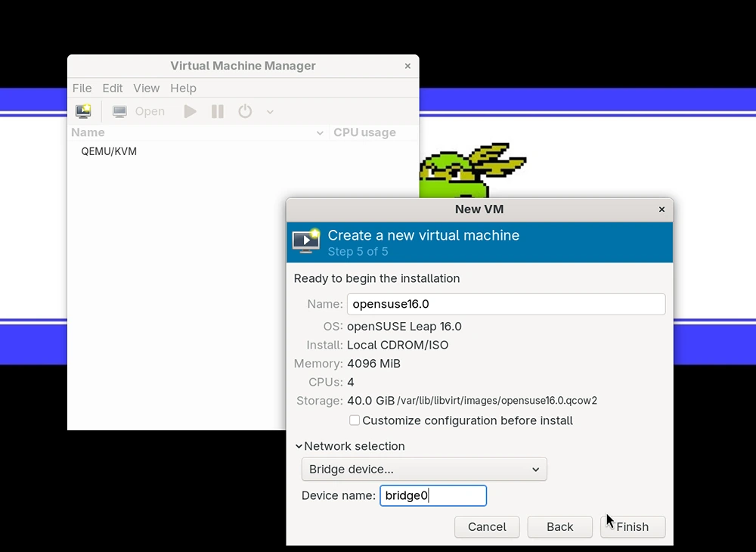Select the QEMU/KVM connection row

[243, 151]
